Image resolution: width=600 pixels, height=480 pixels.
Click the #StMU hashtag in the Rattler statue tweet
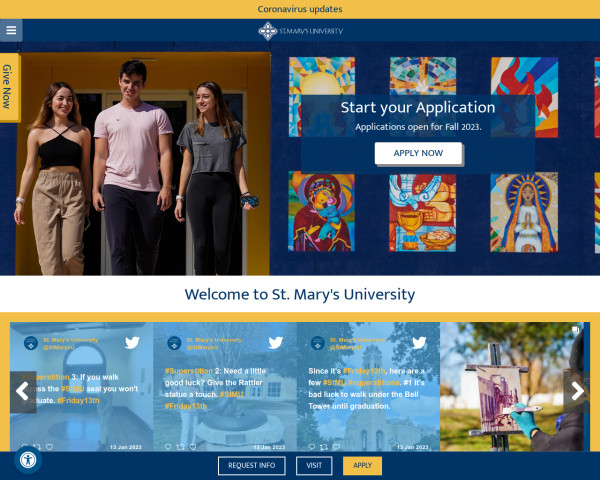tap(233, 395)
